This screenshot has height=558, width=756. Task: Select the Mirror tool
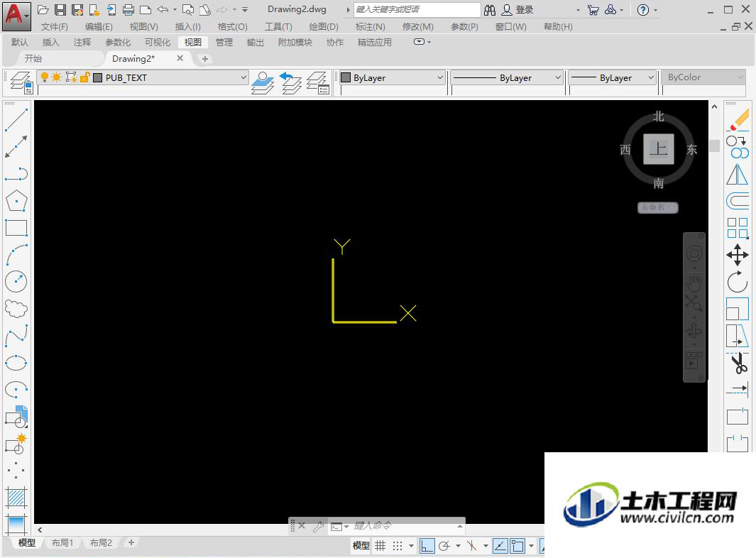pyautogui.click(x=738, y=174)
